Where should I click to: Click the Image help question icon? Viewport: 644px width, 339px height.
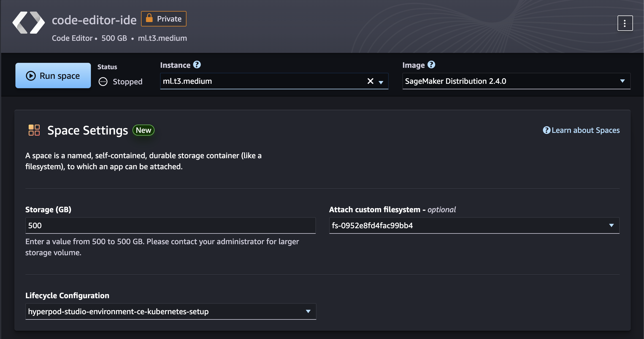[x=431, y=65]
